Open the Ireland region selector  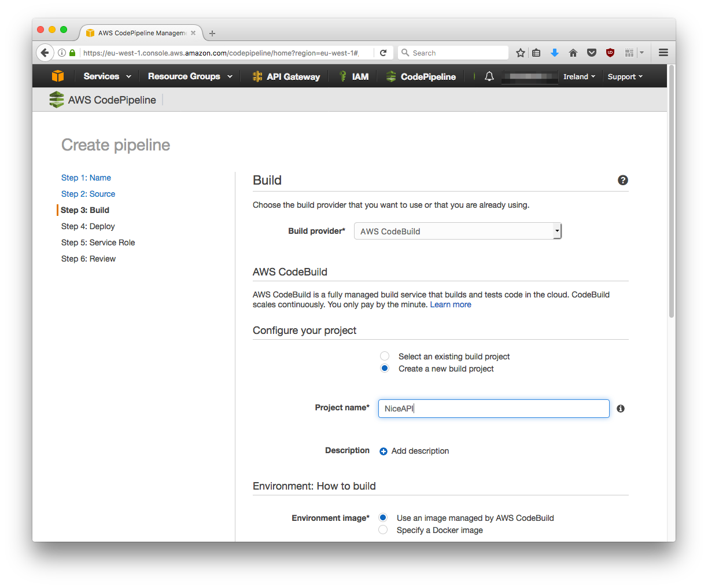tap(579, 76)
